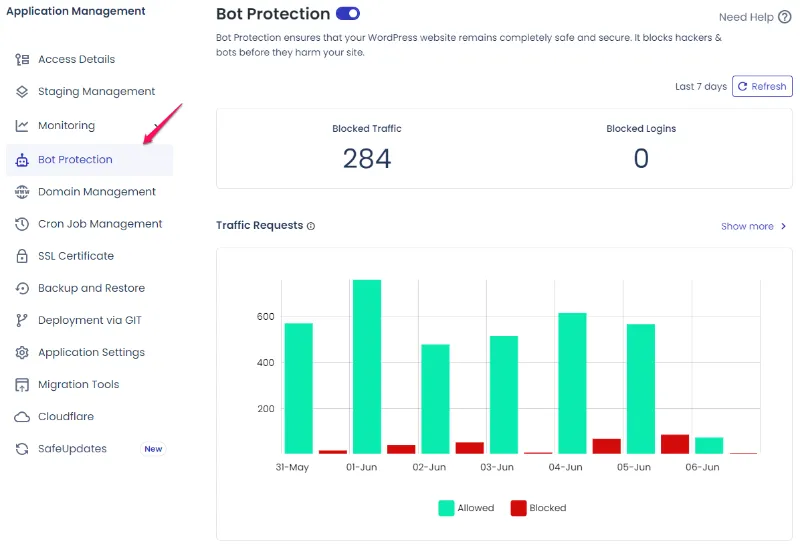Click the Cron Job Management clock icon
This screenshot has height=548, width=800.
[22, 224]
